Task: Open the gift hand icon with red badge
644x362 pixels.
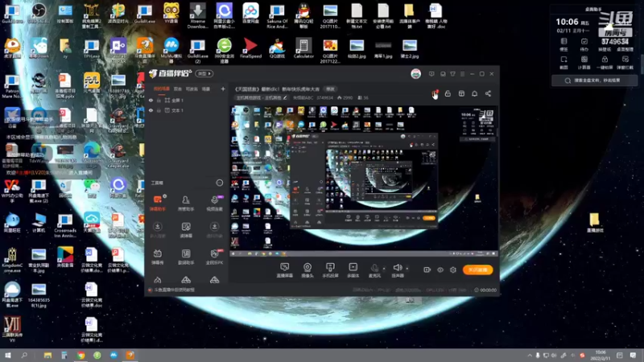Action: (x=435, y=94)
